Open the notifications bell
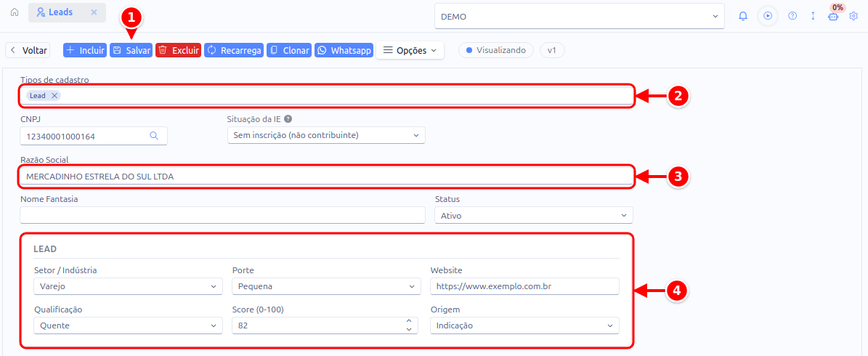The width and height of the screenshot is (868, 356). pos(743,16)
